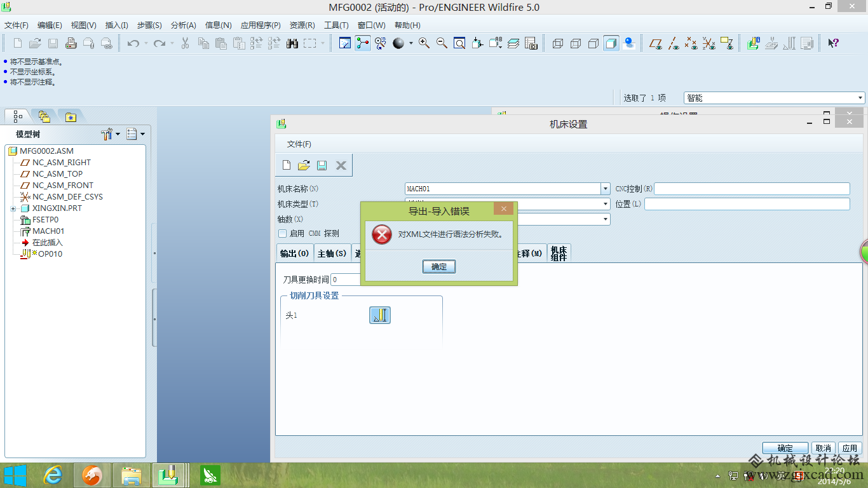
Task: Click the Zoom In magnifier icon
Action: (424, 43)
